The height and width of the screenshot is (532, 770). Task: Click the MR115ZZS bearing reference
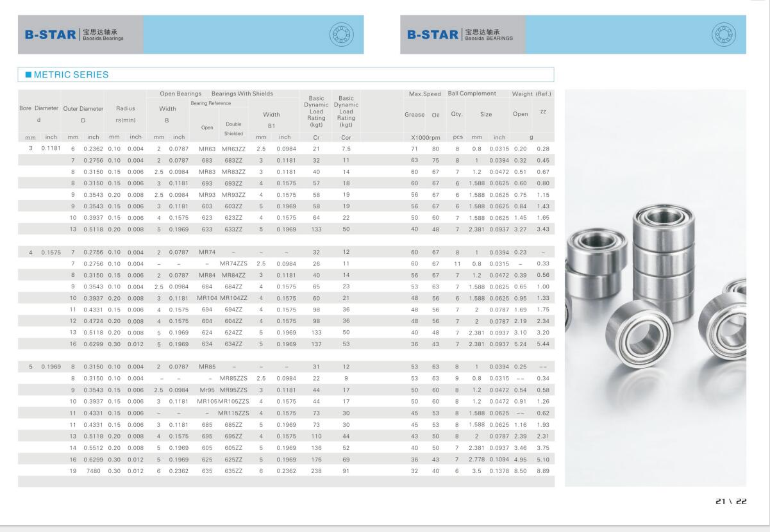click(x=233, y=413)
